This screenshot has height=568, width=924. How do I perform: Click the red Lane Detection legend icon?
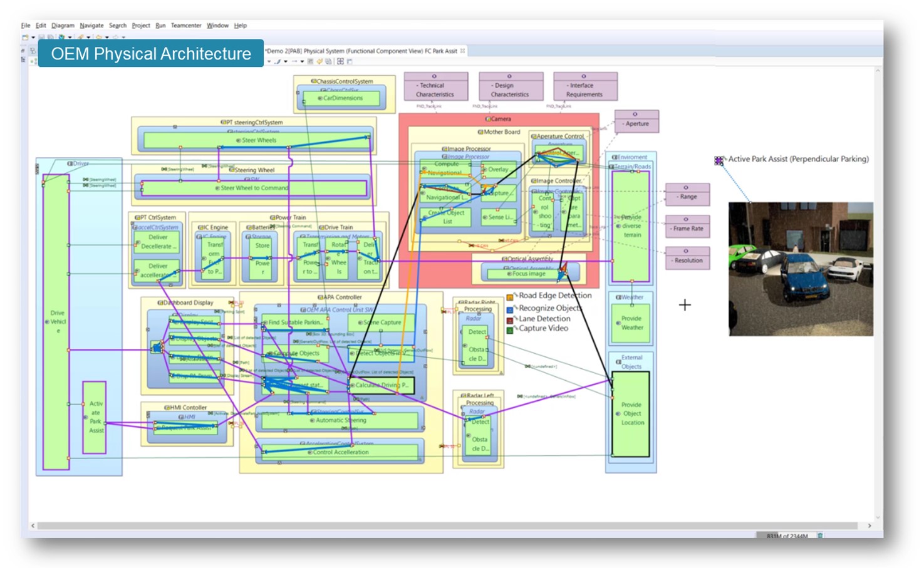[509, 320]
